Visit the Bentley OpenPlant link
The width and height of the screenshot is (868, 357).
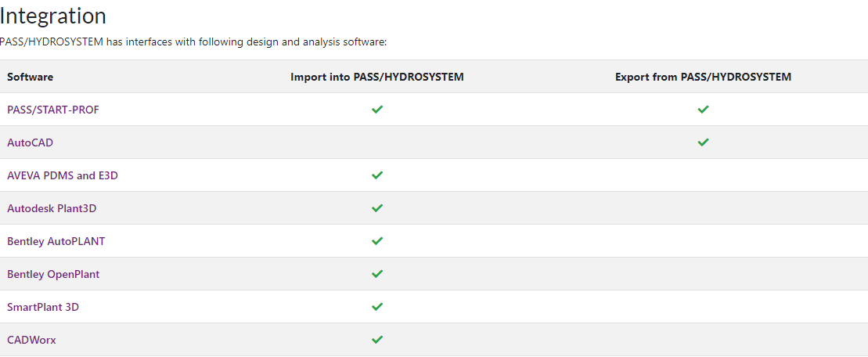[53, 274]
